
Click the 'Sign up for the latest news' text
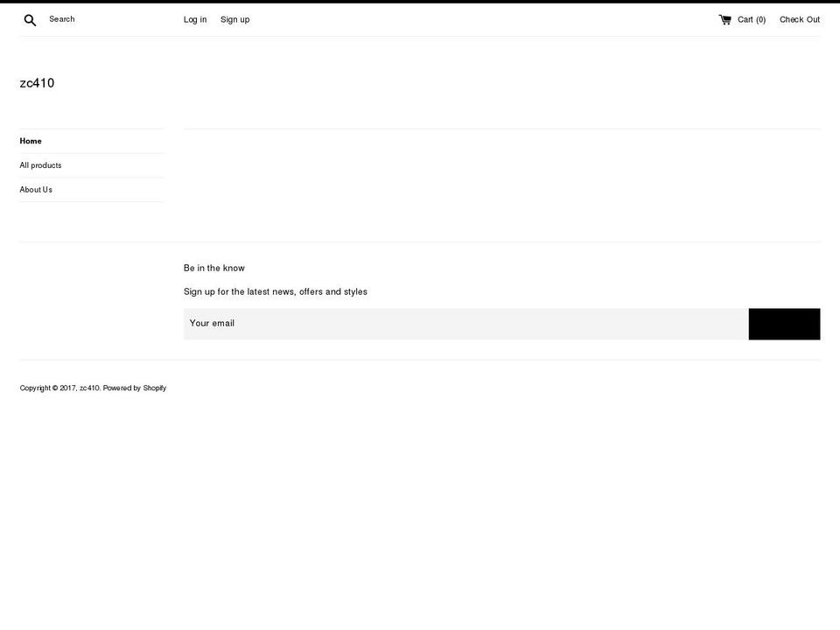(x=276, y=291)
